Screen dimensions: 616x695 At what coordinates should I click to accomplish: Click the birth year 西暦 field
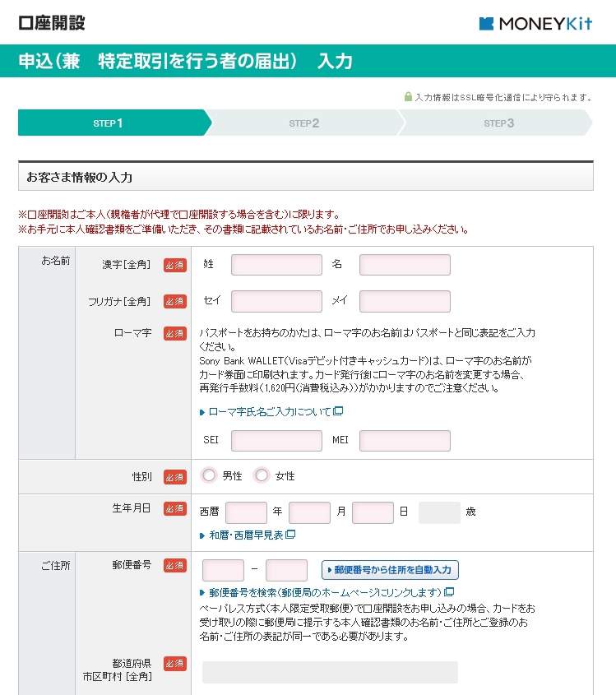tap(247, 512)
